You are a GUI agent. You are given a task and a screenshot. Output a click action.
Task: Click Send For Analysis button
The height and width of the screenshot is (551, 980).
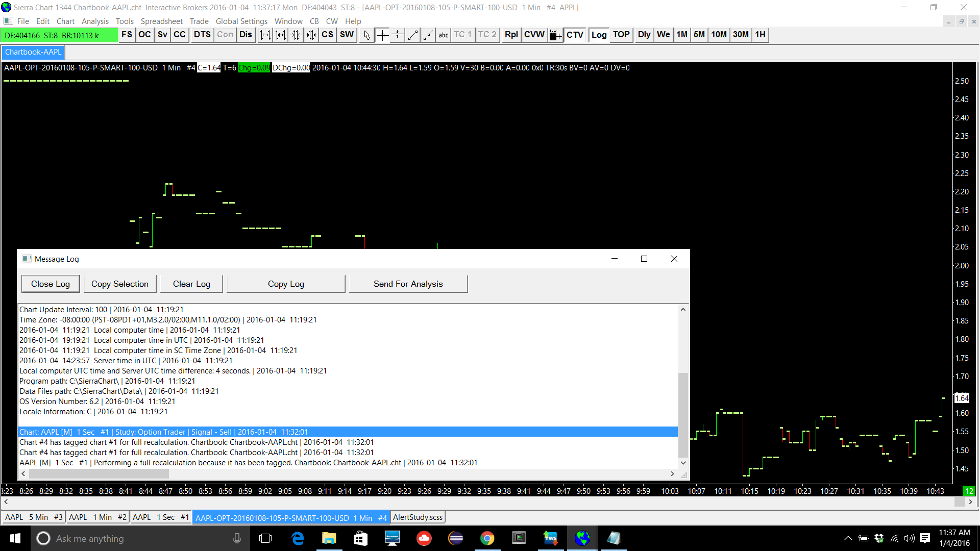coord(408,284)
